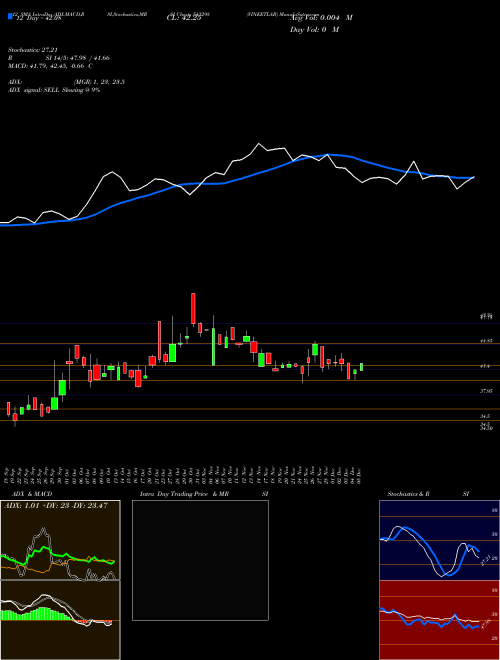
Task: Click the 'Intra Day Trading Price & MR' title
Action: tap(185, 494)
